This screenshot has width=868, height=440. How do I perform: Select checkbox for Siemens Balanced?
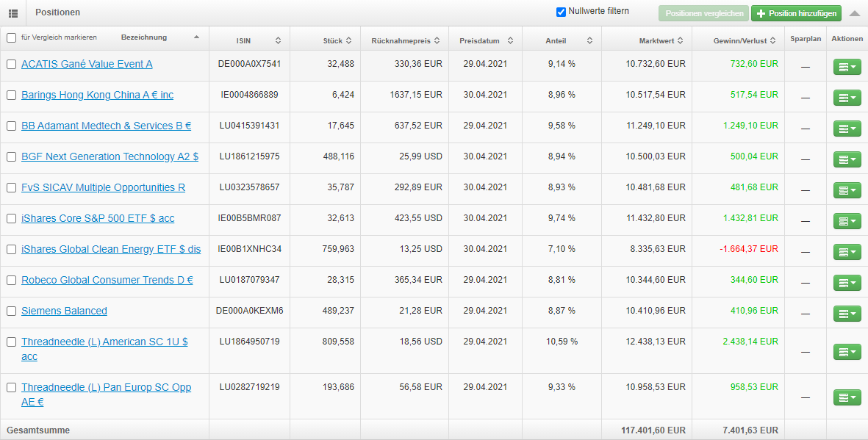11,311
